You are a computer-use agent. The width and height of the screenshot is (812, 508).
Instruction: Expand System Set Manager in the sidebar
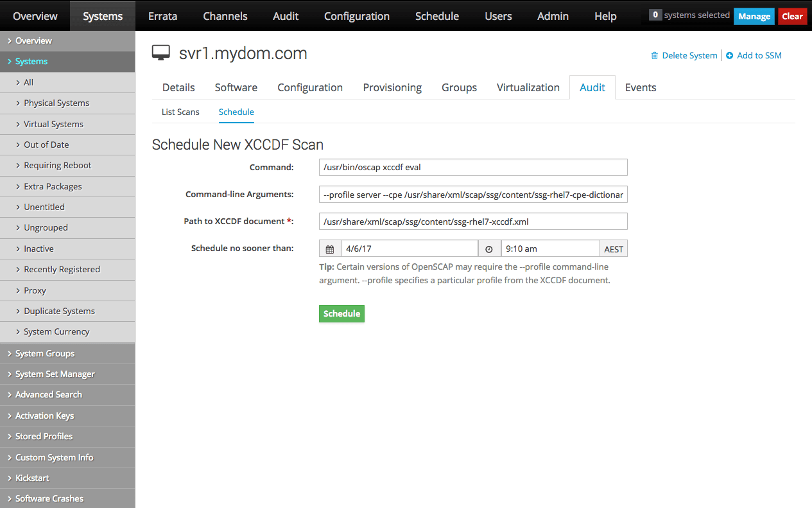[x=67, y=374]
